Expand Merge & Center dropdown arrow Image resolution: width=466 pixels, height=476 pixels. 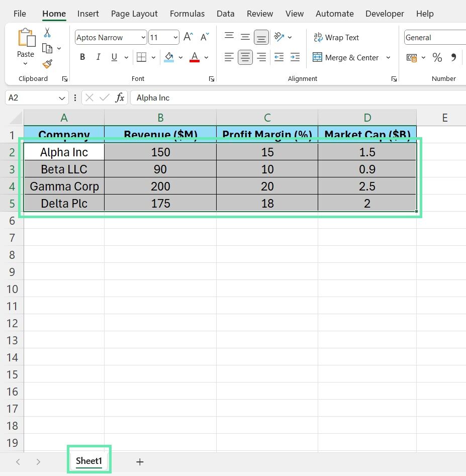pos(388,57)
